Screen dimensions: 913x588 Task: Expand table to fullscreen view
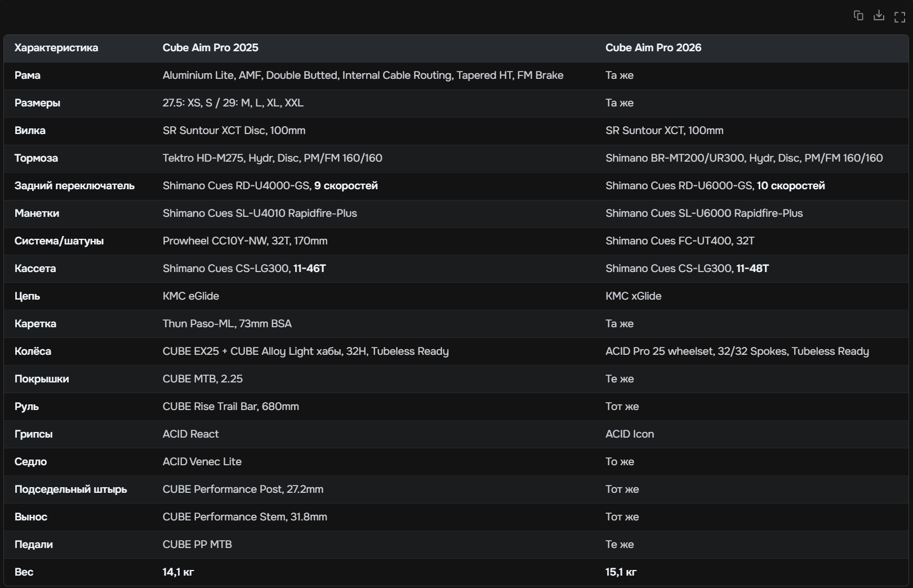pos(899,17)
